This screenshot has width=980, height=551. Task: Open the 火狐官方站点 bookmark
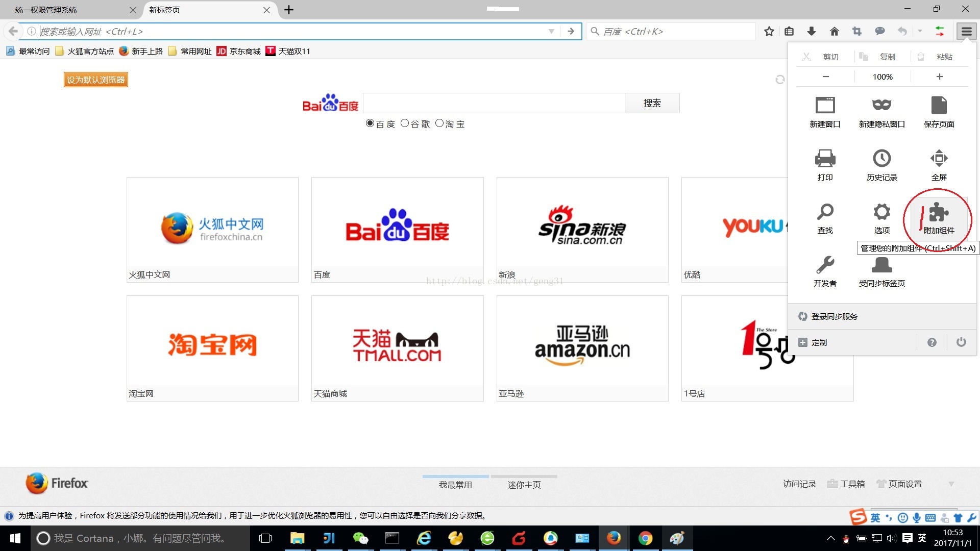[x=85, y=51]
